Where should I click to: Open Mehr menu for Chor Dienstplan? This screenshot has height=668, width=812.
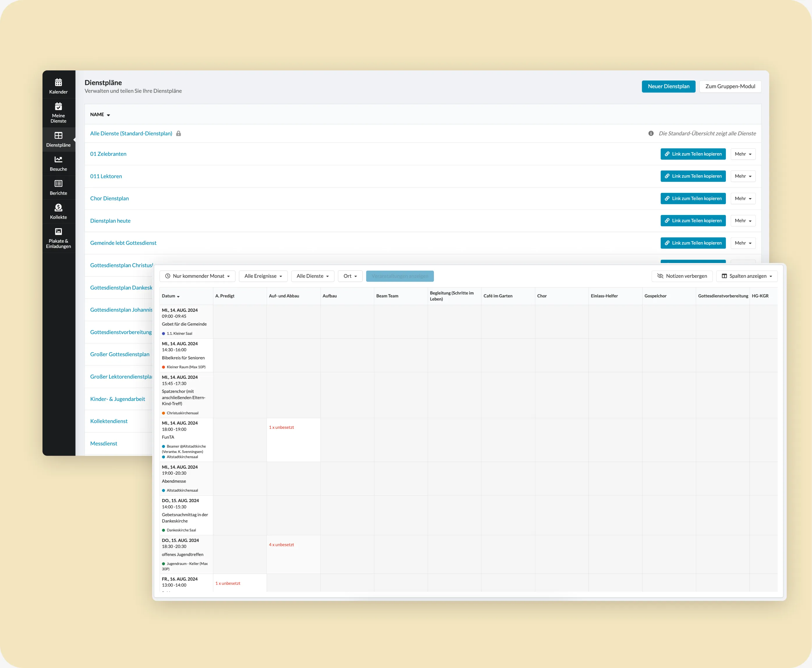[743, 198]
